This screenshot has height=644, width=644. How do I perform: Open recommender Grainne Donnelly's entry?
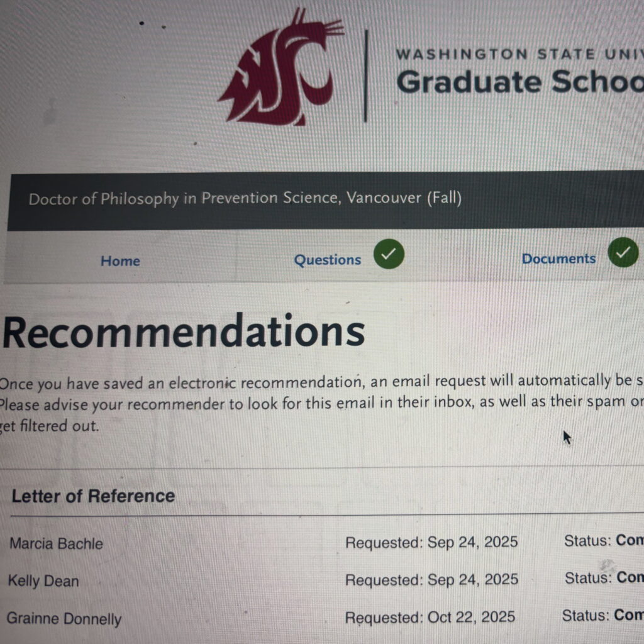64,619
